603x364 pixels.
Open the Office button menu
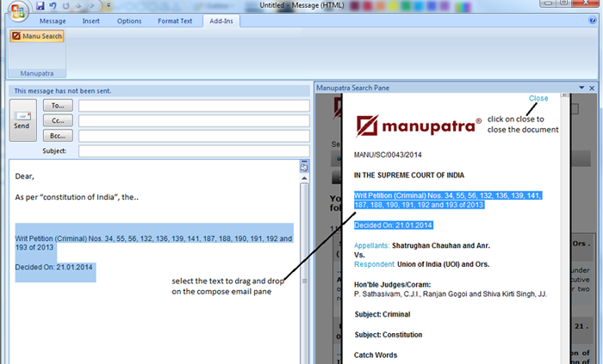[x=18, y=10]
